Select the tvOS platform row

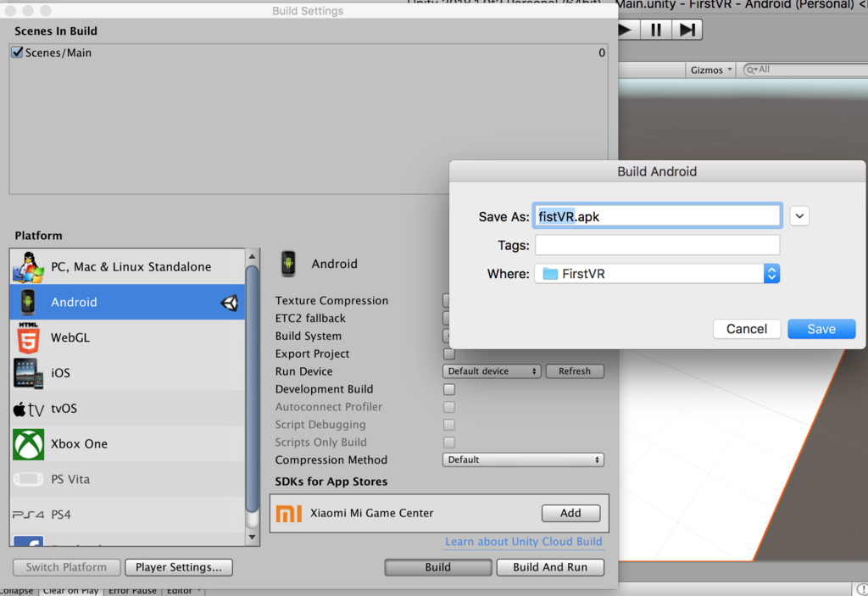pos(127,409)
